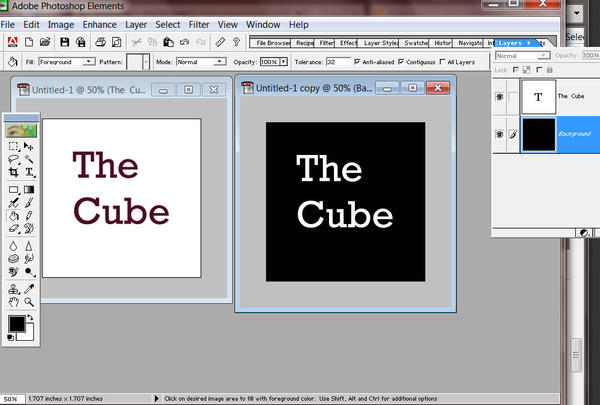The width and height of the screenshot is (600, 405).
Task: Pick the Crop tool
Action: pos(13,173)
